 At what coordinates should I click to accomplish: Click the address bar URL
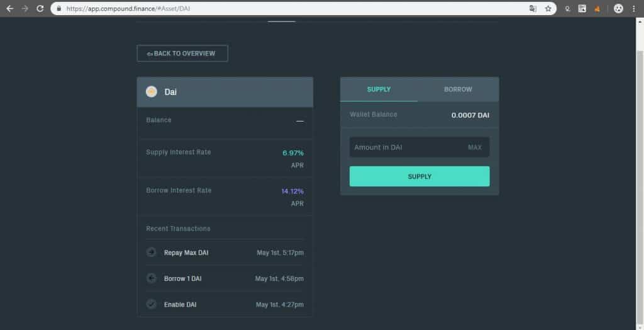[128, 8]
